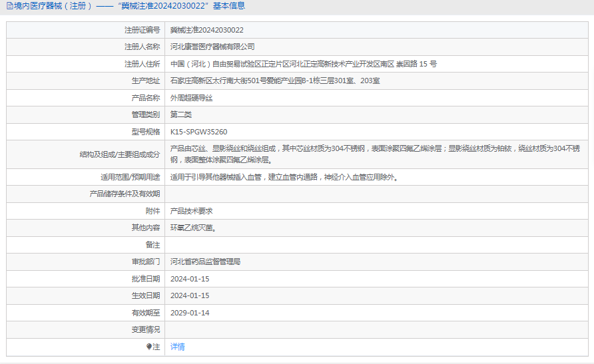Click the 备注 label
594x364 pixels.
152,245
